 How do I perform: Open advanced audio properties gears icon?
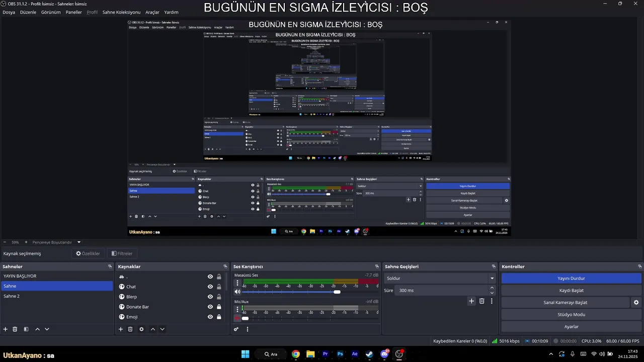point(236,329)
